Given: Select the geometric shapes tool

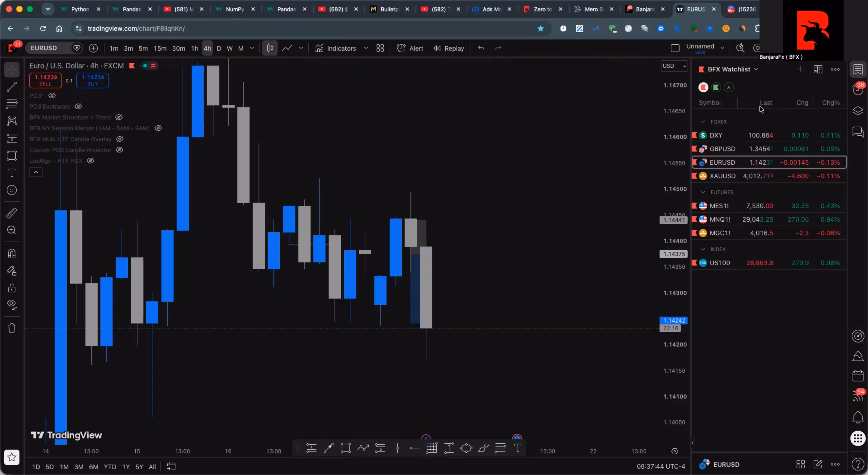Looking at the screenshot, I should [x=12, y=155].
